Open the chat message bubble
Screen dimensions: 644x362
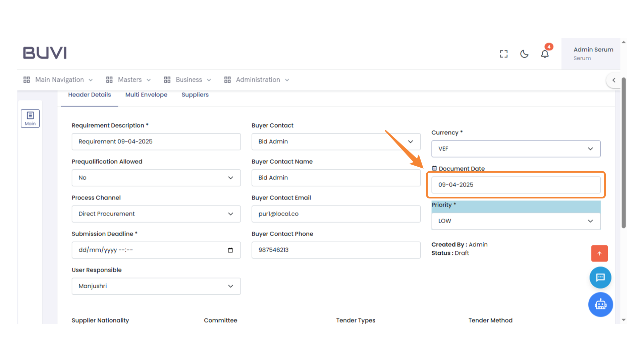pyautogui.click(x=600, y=278)
